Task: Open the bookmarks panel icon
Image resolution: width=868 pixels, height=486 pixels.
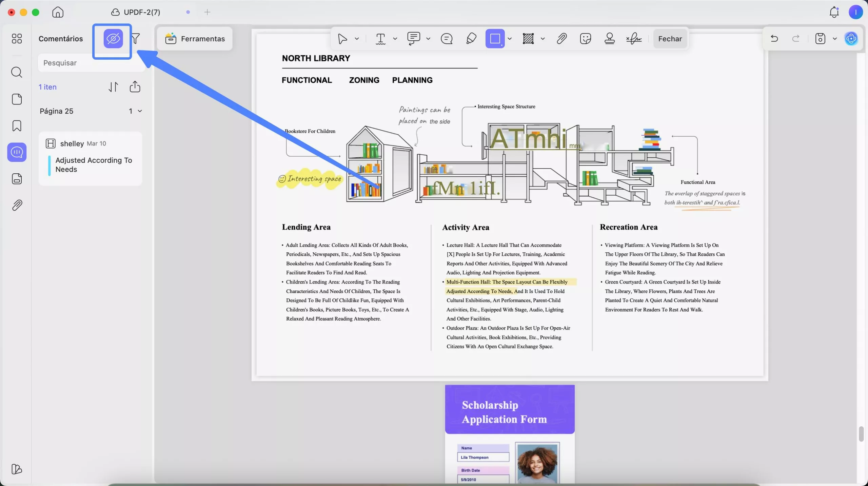Action: (17, 126)
